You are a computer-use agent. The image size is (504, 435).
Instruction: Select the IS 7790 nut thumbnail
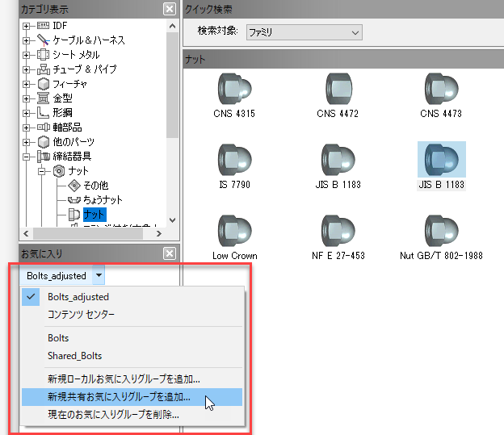tap(234, 160)
